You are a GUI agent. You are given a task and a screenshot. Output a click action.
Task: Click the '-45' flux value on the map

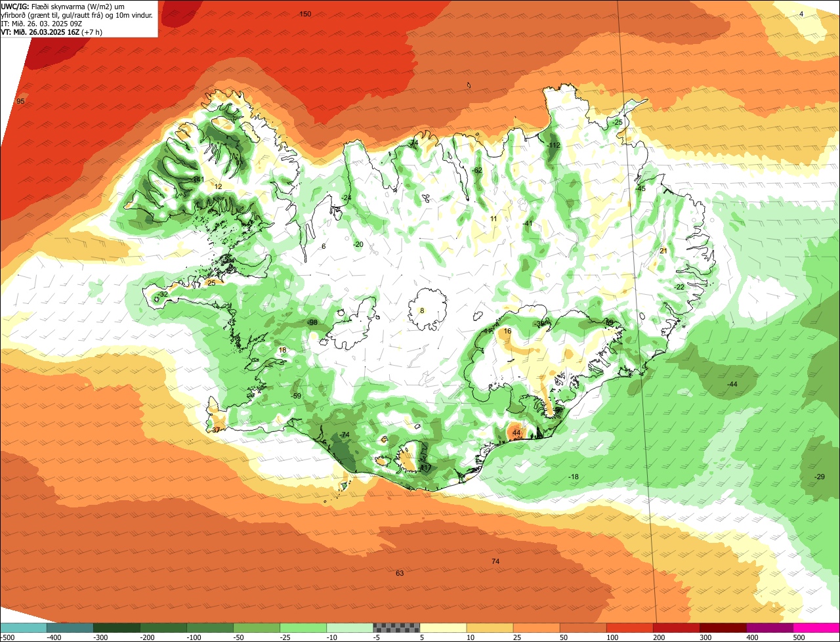coord(640,188)
